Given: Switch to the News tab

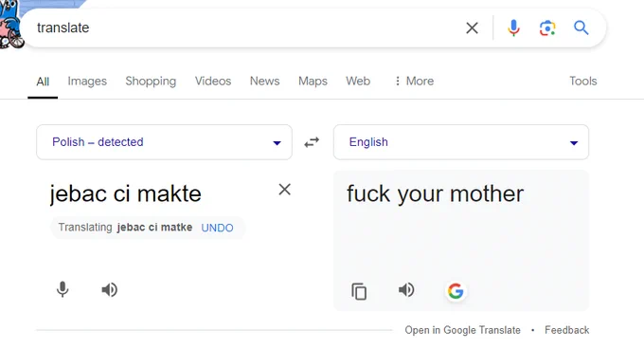Looking at the screenshot, I should pyautogui.click(x=264, y=81).
